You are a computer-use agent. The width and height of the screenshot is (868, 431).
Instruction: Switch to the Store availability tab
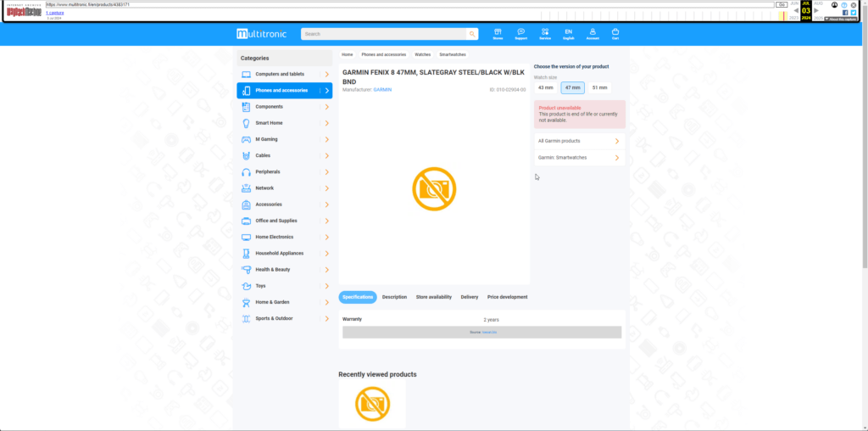tap(433, 297)
